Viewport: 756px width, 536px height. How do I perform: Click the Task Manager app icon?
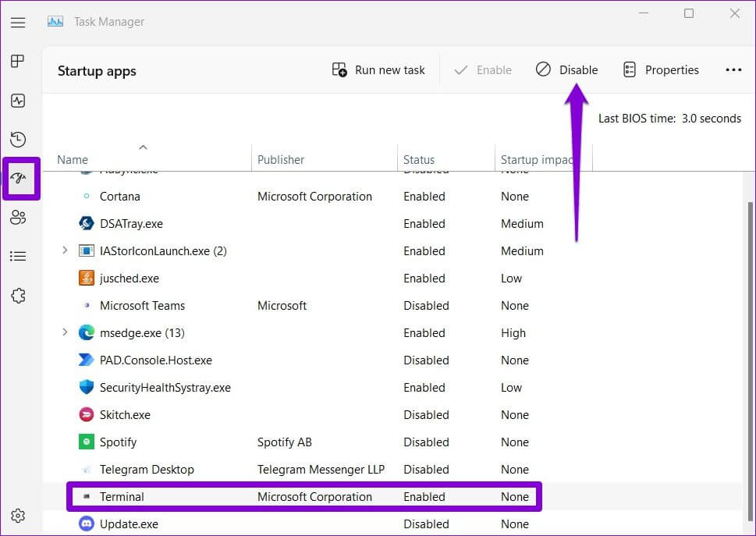(x=55, y=22)
